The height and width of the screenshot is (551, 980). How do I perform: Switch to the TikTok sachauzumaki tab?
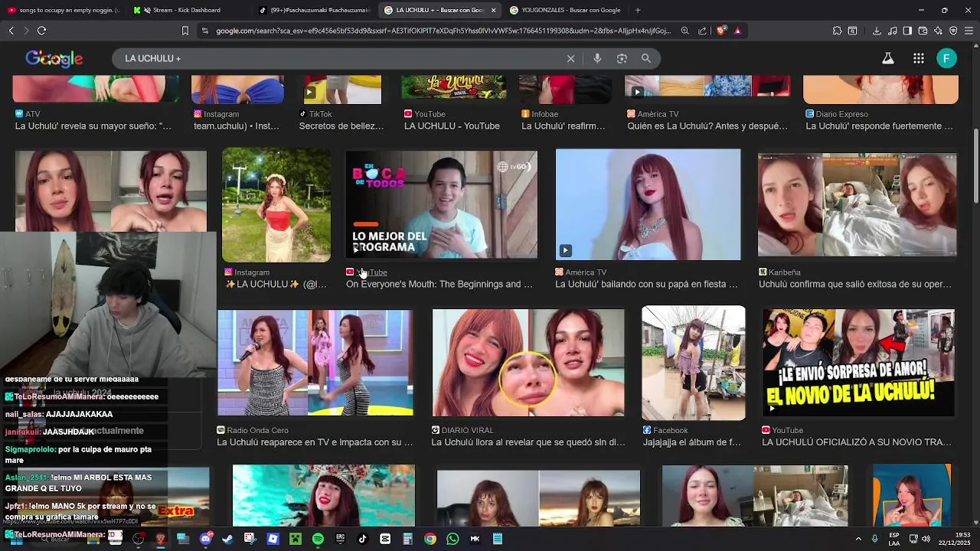tap(314, 10)
